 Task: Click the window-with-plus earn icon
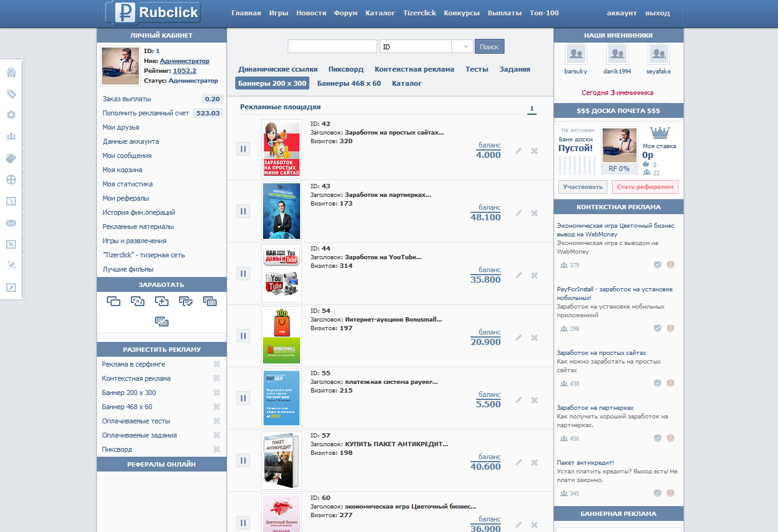click(x=161, y=301)
